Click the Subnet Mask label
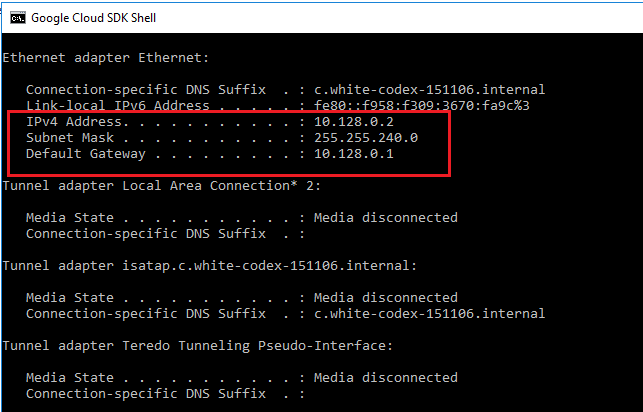This screenshot has height=412, width=643. 65,137
